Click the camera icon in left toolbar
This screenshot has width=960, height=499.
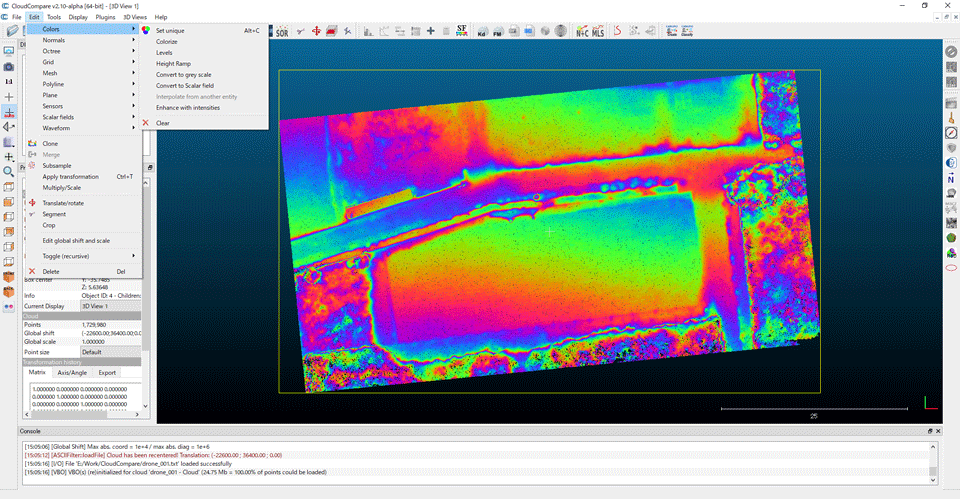9,66
